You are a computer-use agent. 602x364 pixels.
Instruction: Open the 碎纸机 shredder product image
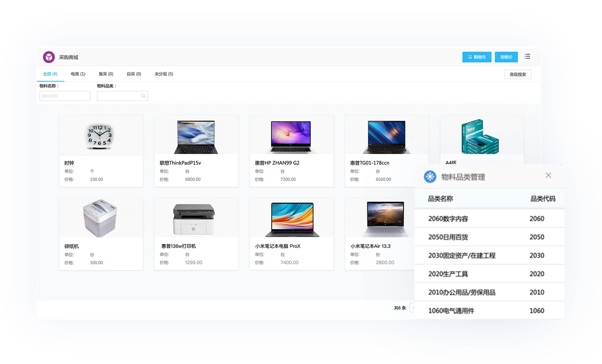click(x=100, y=218)
